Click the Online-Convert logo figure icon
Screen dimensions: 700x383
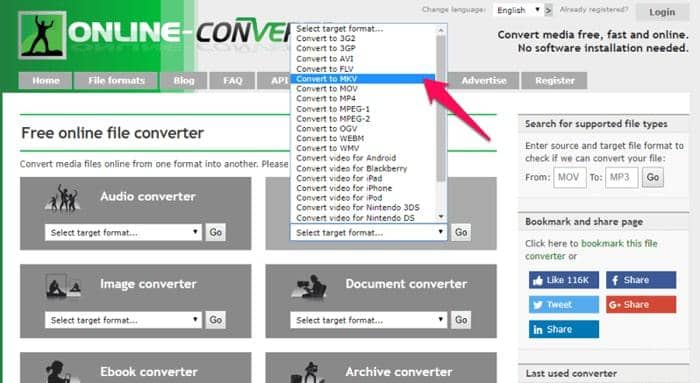[x=42, y=35]
